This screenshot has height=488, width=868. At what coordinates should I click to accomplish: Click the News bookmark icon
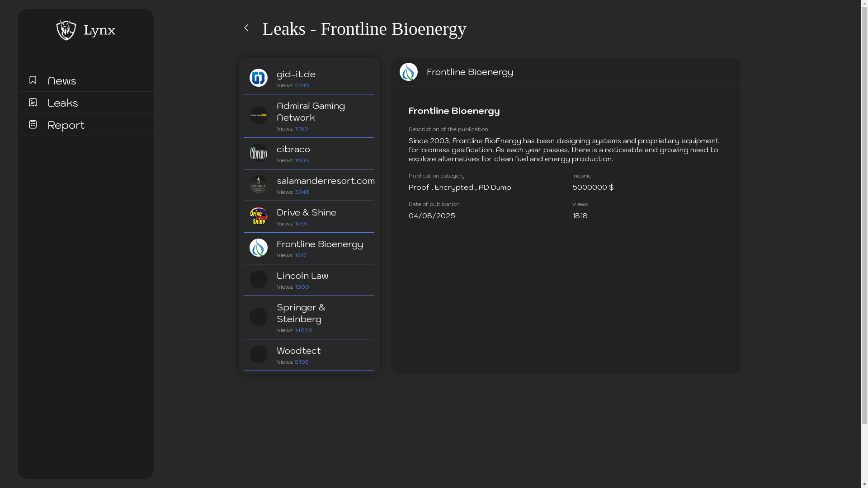point(33,80)
